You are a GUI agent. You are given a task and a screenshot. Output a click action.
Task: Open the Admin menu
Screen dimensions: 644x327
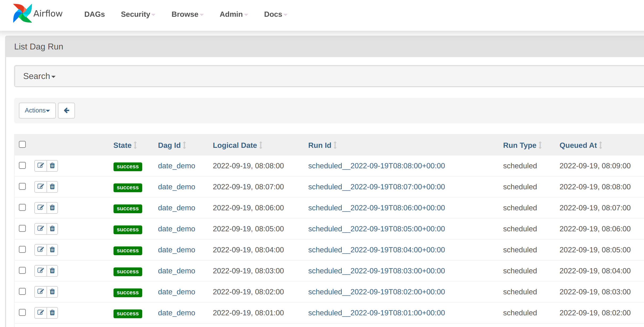(233, 14)
